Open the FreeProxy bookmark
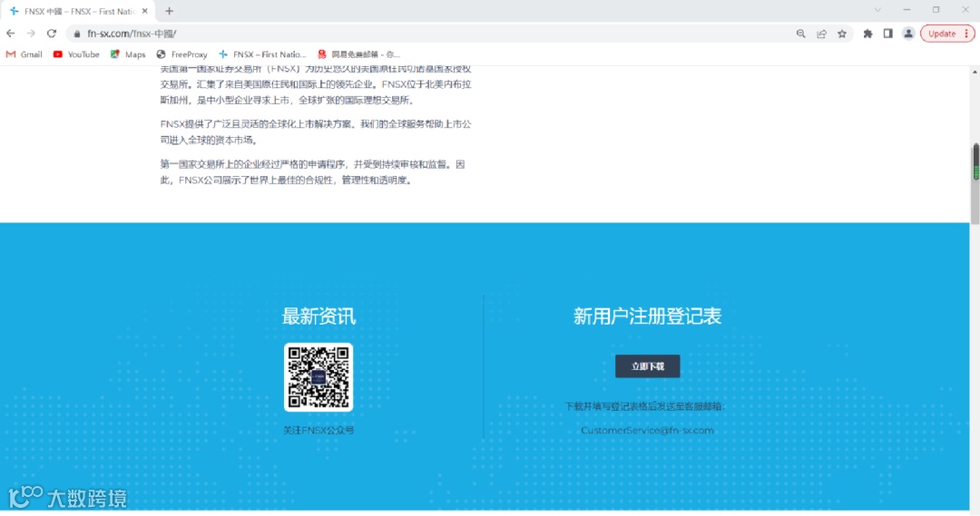Viewport: 980px width, 516px height. point(181,54)
